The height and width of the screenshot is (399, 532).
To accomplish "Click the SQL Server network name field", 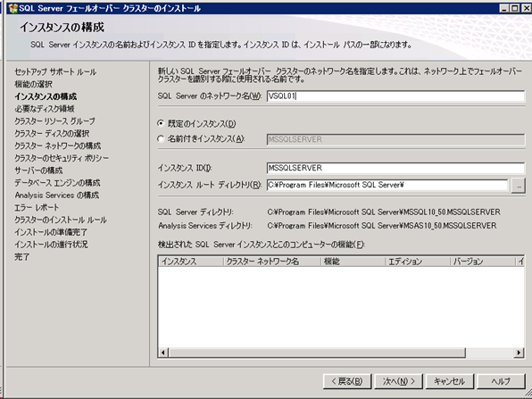I will click(x=395, y=96).
